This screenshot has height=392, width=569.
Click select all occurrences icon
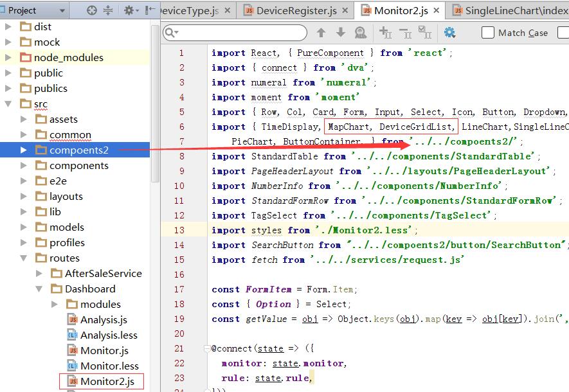coord(425,32)
